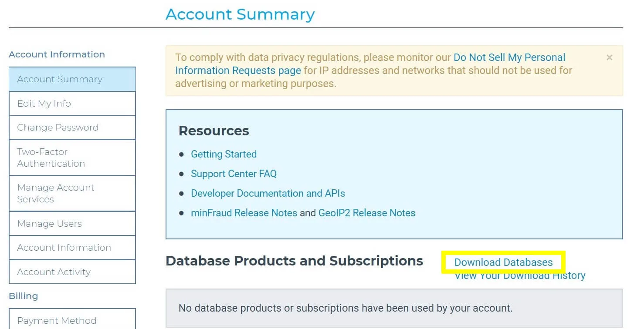Open Payment Method under Billing
644x329 pixels.
(x=72, y=321)
